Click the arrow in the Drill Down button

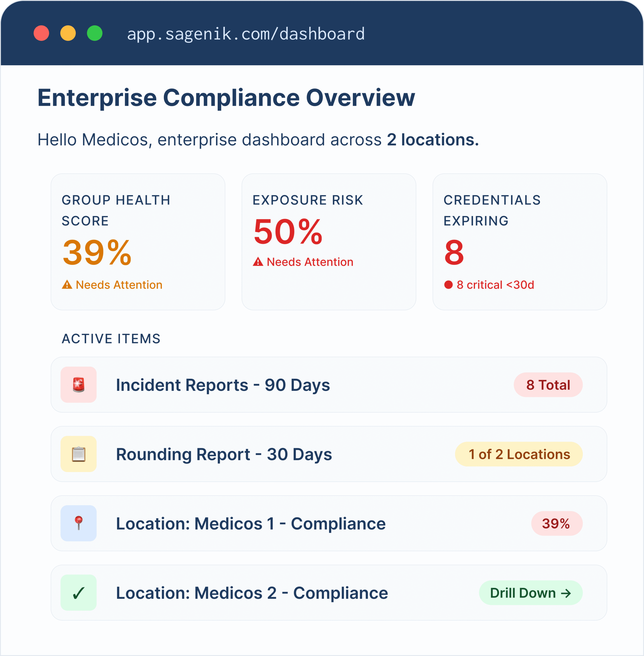click(x=566, y=593)
